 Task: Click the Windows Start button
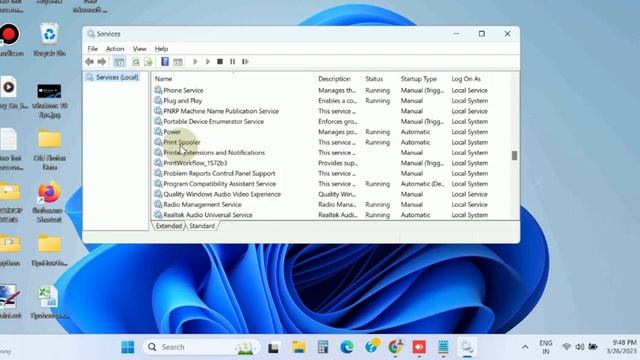128,347
